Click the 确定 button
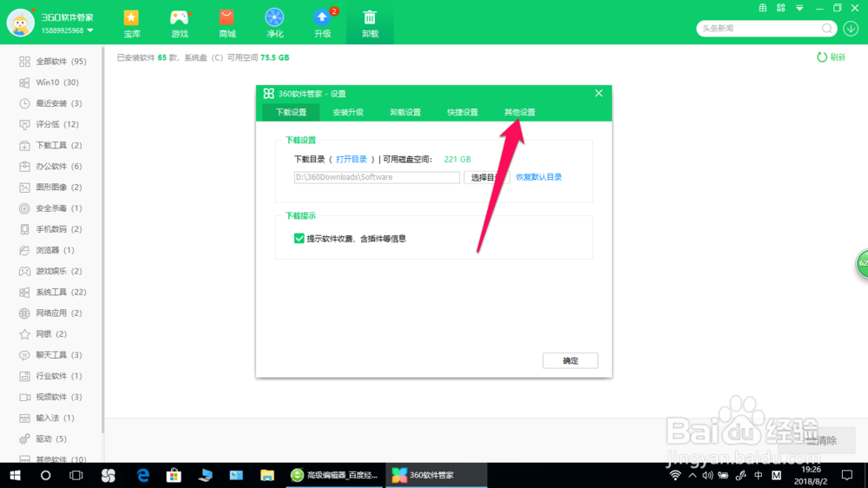Image resolution: width=868 pixels, height=488 pixels. pyautogui.click(x=570, y=360)
